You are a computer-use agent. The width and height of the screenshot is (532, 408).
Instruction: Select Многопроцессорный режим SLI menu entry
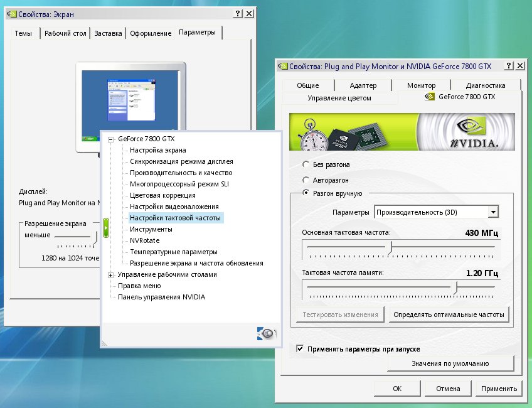[x=179, y=184]
